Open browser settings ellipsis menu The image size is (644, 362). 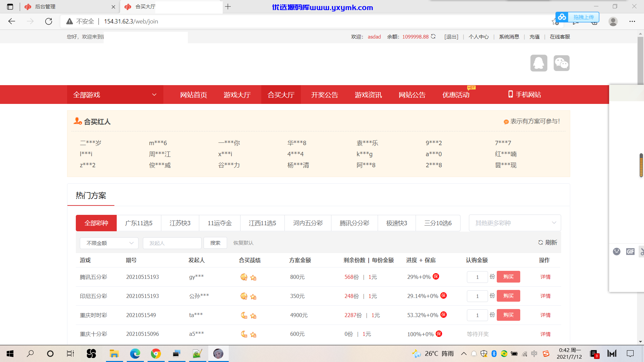pos(632,21)
